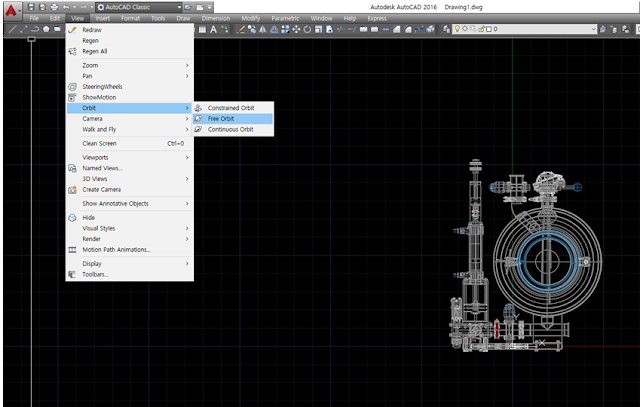Viewport: 640px width, 407px height.
Task: Expand the 3D Views submenu
Action: (130, 179)
